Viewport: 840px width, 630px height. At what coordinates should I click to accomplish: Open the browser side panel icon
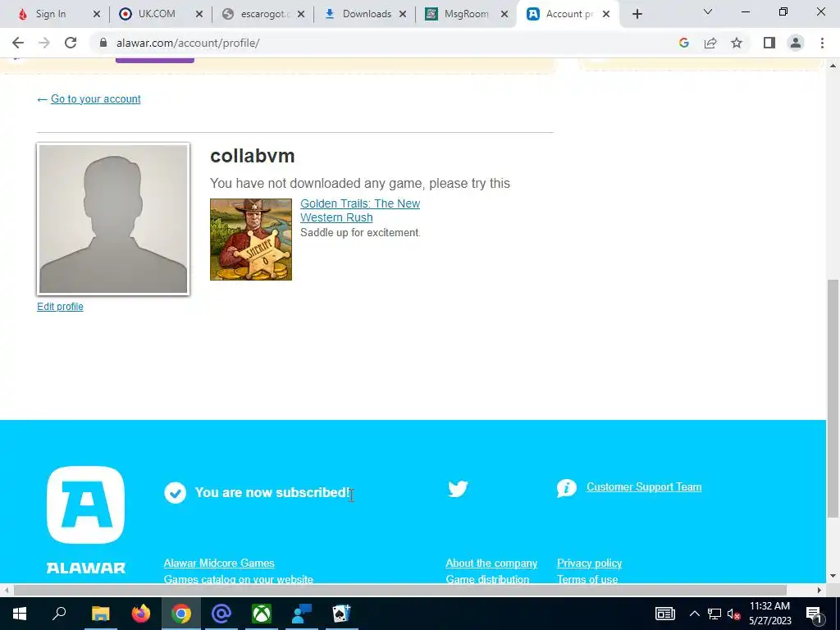769,43
